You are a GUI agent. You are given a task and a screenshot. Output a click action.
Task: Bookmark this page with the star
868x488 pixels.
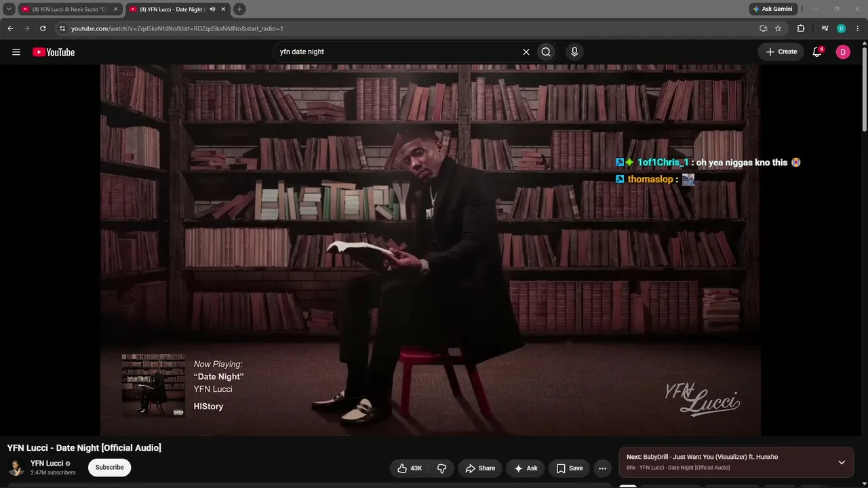[x=778, y=28]
